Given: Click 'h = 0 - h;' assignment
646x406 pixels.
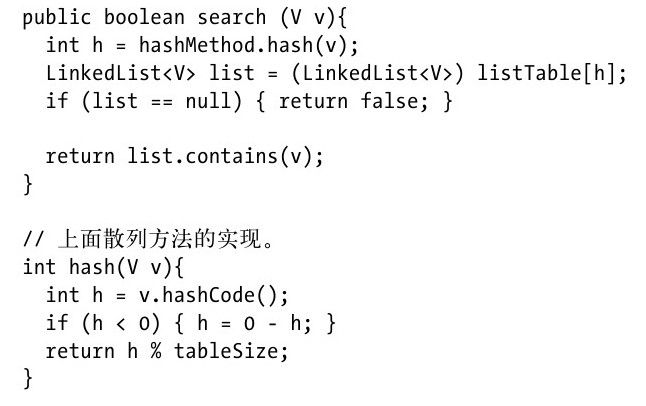Looking at the screenshot, I should click(254, 324).
